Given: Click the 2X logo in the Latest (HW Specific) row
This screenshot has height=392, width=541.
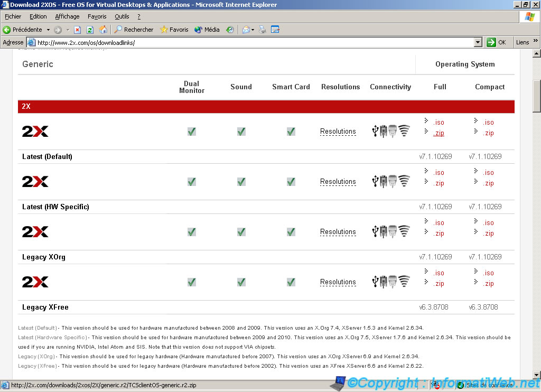Looking at the screenshot, I should [x=35, y=182].
